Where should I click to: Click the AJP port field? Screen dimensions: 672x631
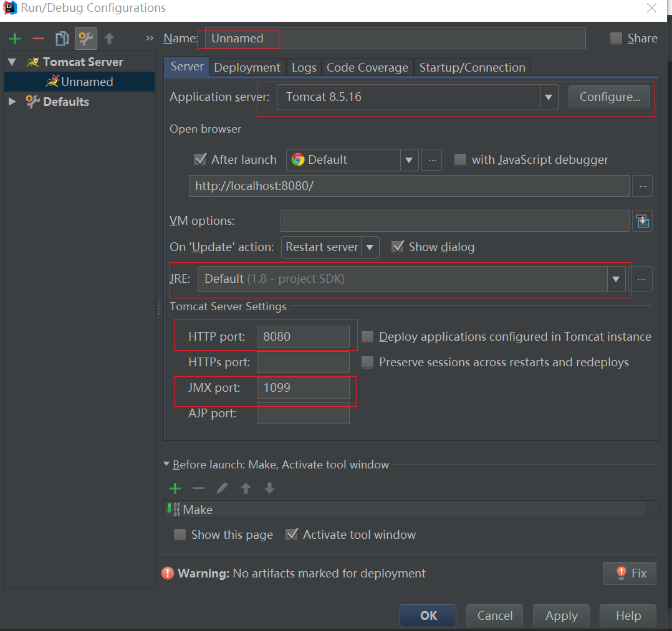click(303, 414)
